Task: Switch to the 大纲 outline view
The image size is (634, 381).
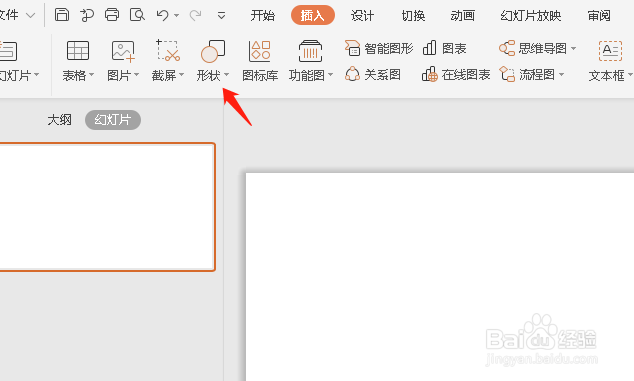Action: pos(59,120)
